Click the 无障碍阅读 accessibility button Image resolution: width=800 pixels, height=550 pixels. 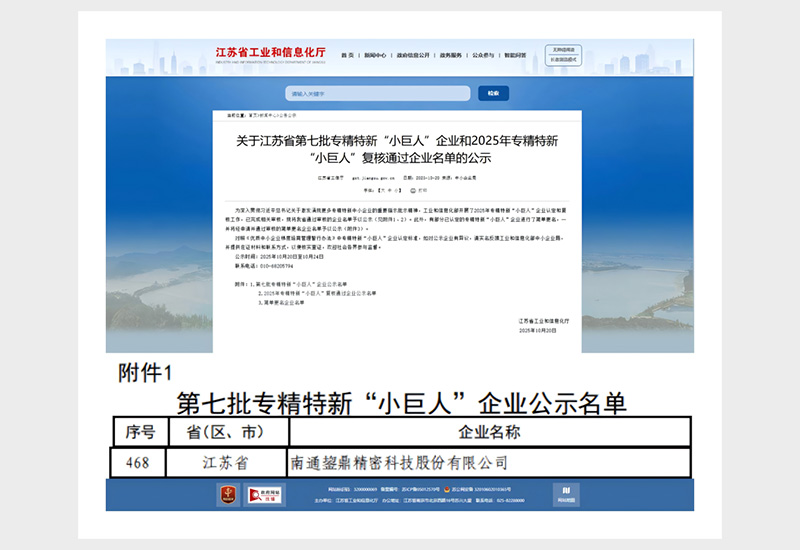(x=563, y=50)
